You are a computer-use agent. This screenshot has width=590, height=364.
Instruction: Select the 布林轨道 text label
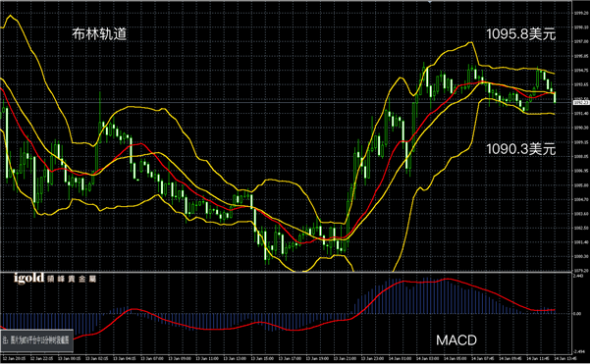99,34
